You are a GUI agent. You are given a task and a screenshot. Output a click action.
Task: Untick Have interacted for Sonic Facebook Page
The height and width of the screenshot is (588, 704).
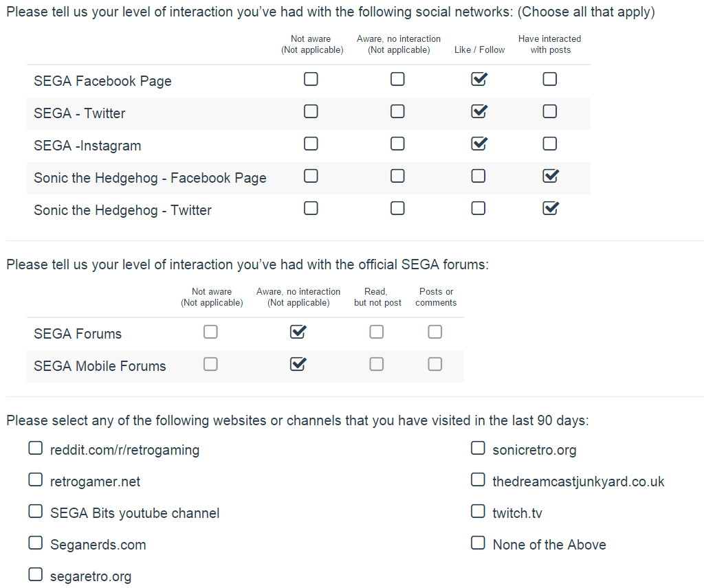pyautogui.click(x=549, y=177)
